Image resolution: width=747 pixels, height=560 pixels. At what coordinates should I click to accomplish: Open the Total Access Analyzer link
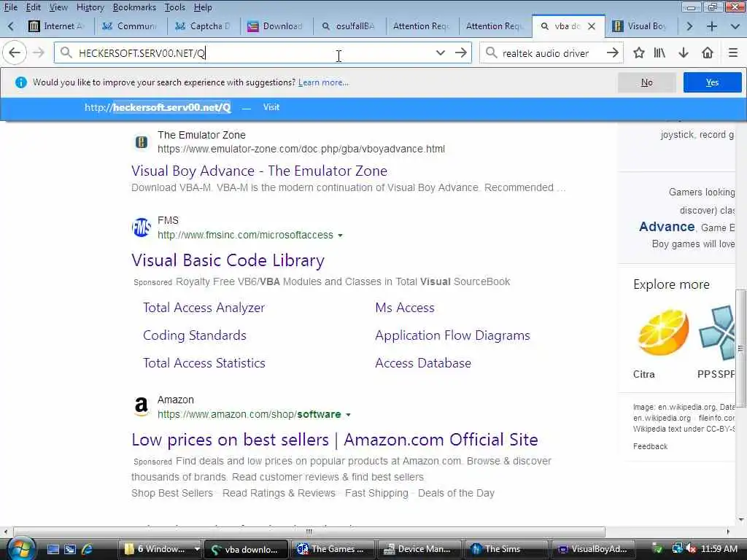(204, 308)
